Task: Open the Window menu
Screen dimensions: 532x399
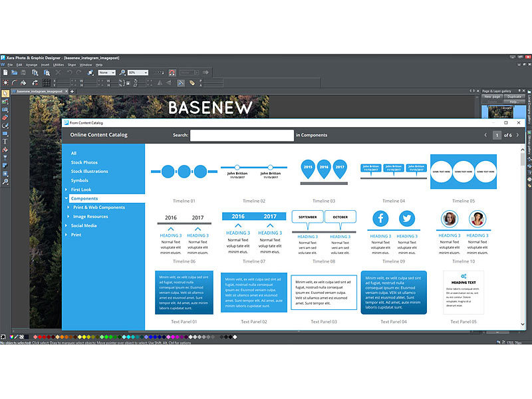Action: tap(86, 65)
